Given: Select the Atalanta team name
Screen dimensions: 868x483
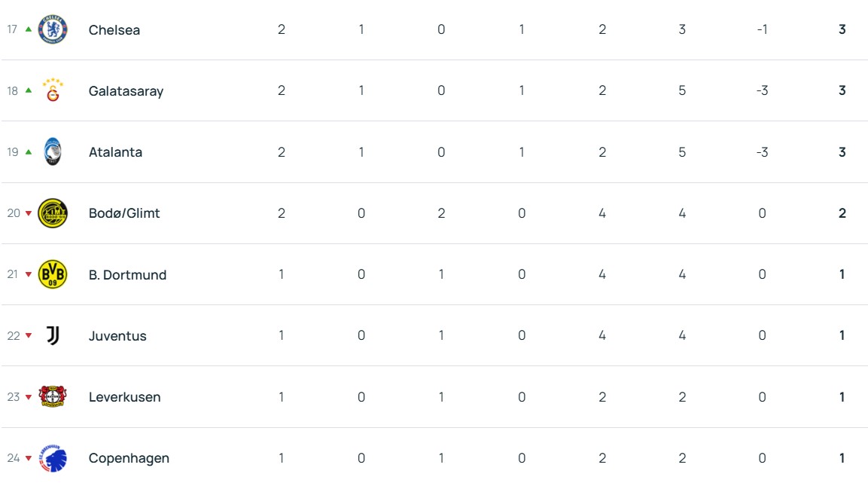Looking at the screenshot, I should (x=115, y=152).
